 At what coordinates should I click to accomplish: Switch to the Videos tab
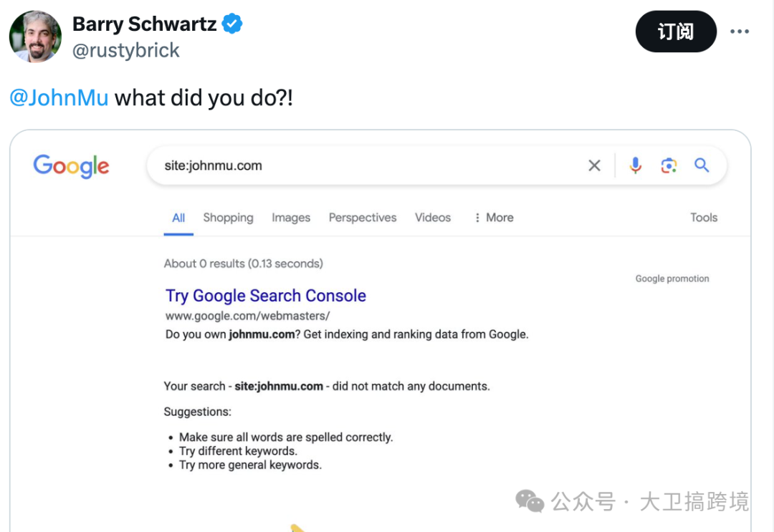point(432,218)
